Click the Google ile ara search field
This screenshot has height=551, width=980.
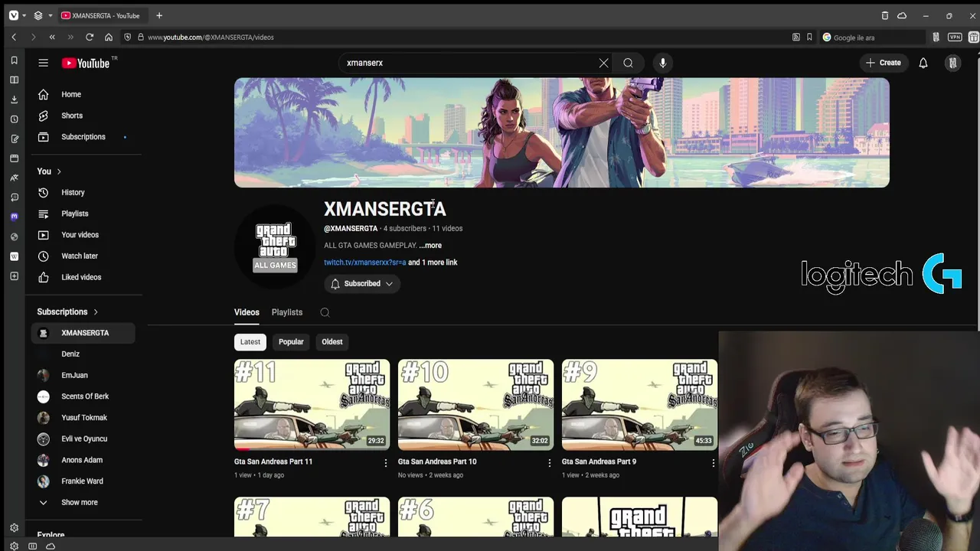873,37
